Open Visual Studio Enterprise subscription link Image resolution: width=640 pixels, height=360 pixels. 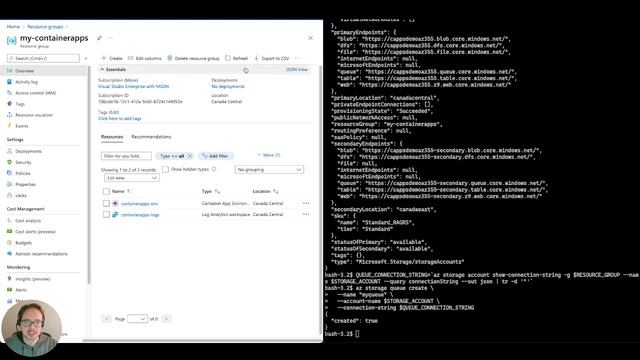[133, 86]
